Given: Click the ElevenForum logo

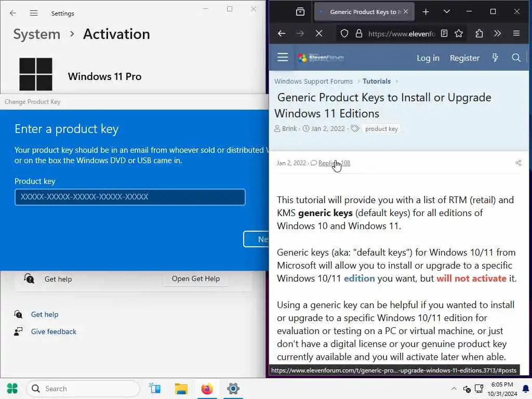Looking at the screenshot, I should coord(321,58).
